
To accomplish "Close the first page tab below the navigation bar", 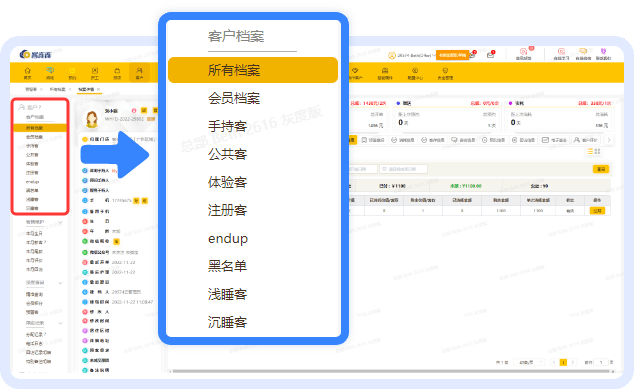I will 41,89.
